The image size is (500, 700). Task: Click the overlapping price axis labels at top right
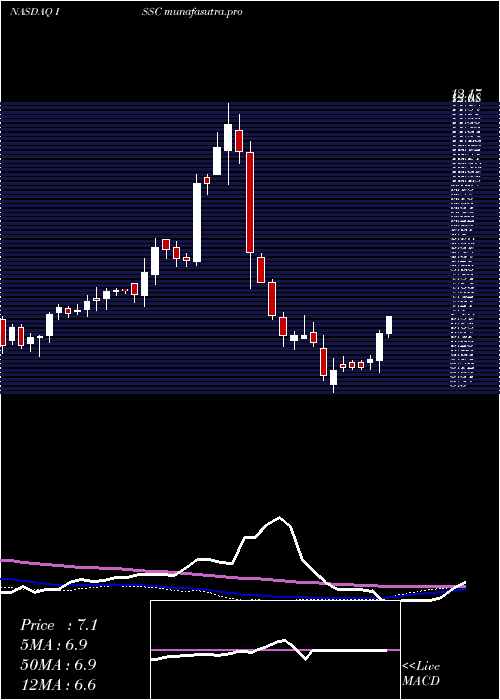467,95
